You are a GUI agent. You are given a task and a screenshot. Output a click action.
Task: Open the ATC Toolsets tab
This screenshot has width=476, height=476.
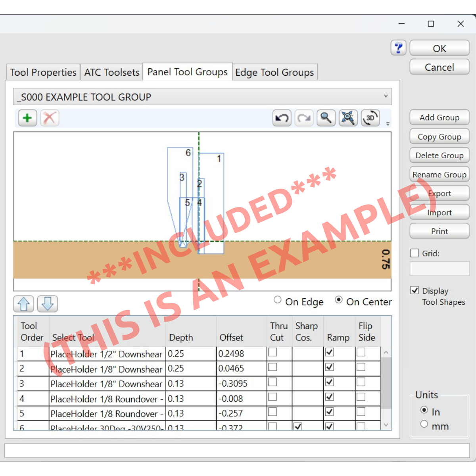pos(111,73)
